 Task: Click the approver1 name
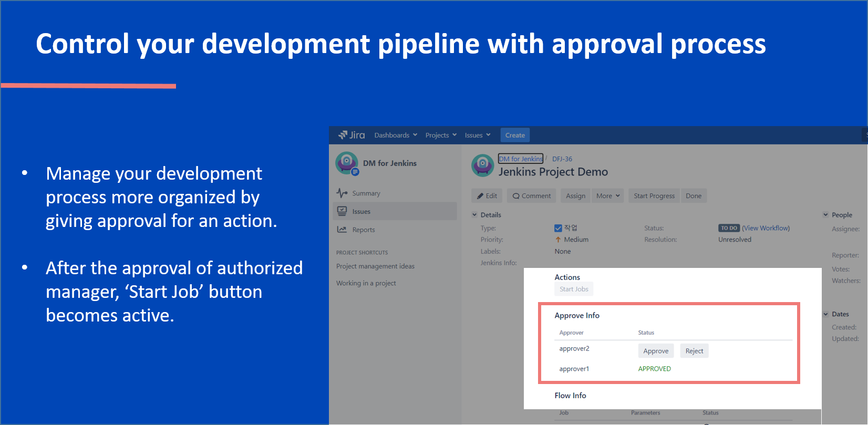(574, 369)
